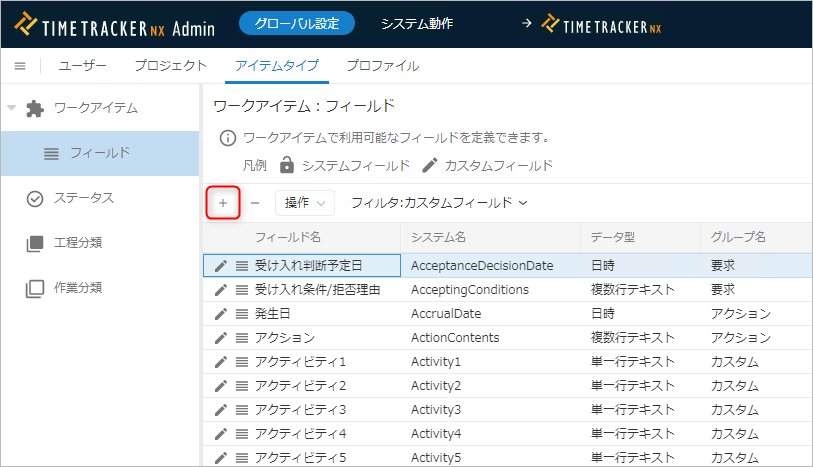
Task: Switch to the プロジェクト tab
Action: click(x=170, y=66)
